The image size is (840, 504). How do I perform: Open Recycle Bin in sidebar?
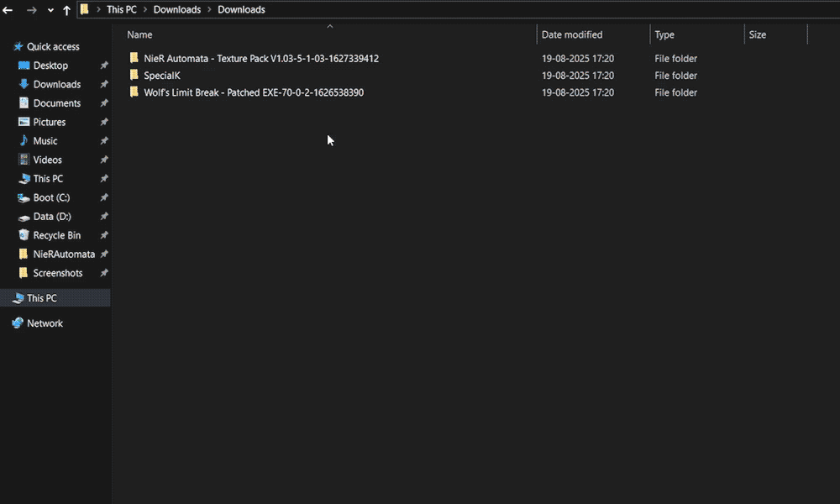point(57,235)
